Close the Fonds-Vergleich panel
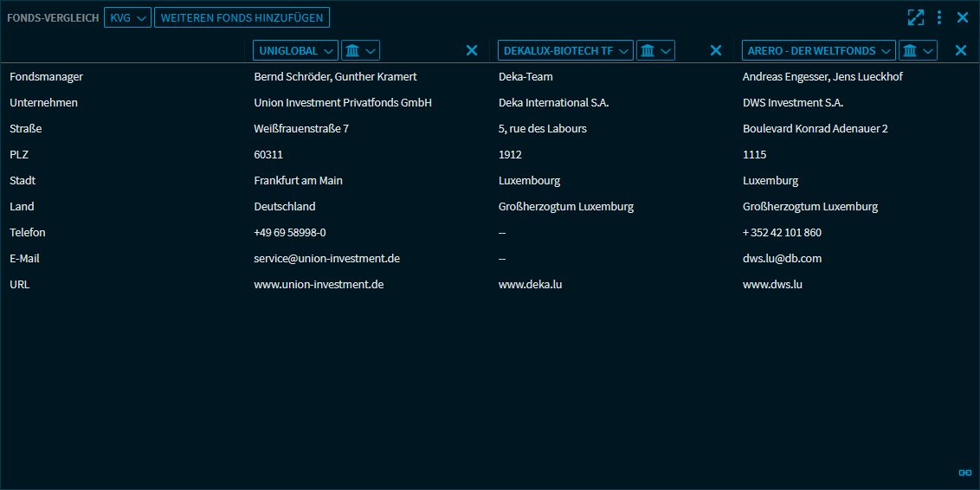Image resolution: width=980 pixels, height=490 pixels. 963,17
